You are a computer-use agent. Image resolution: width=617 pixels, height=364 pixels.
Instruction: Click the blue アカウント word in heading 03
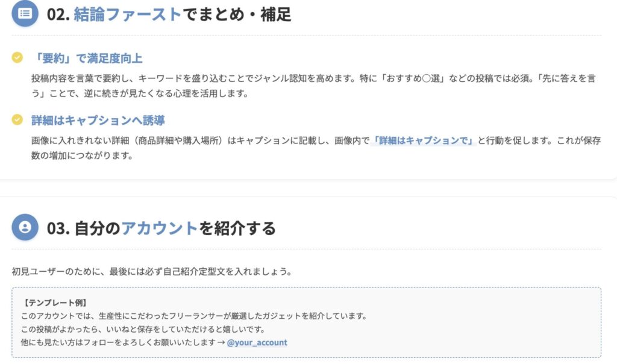pyautogui.click(x=159, y=228)
